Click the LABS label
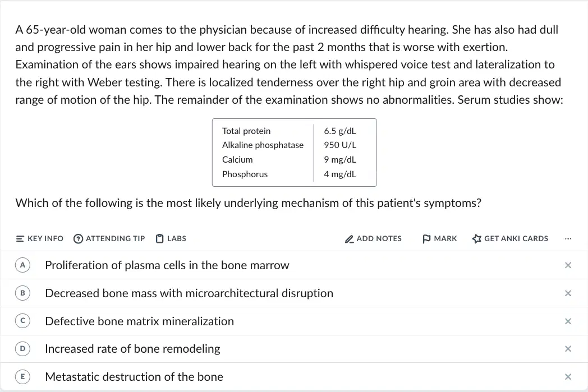 pos(177,239)
